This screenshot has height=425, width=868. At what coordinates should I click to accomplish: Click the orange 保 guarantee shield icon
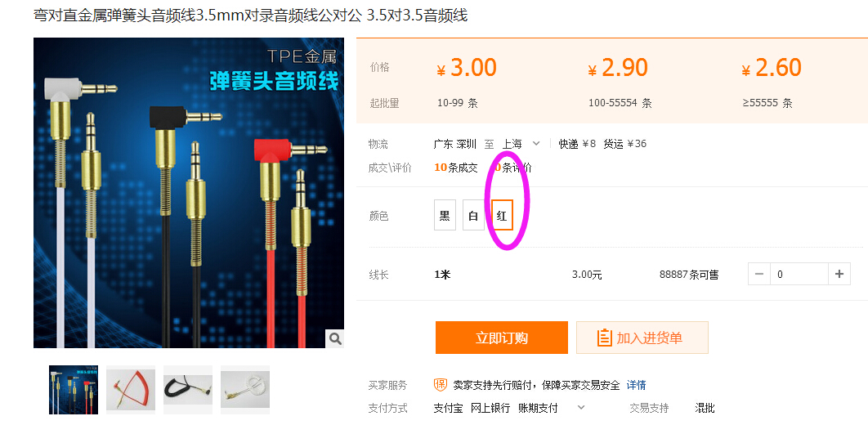440,385
